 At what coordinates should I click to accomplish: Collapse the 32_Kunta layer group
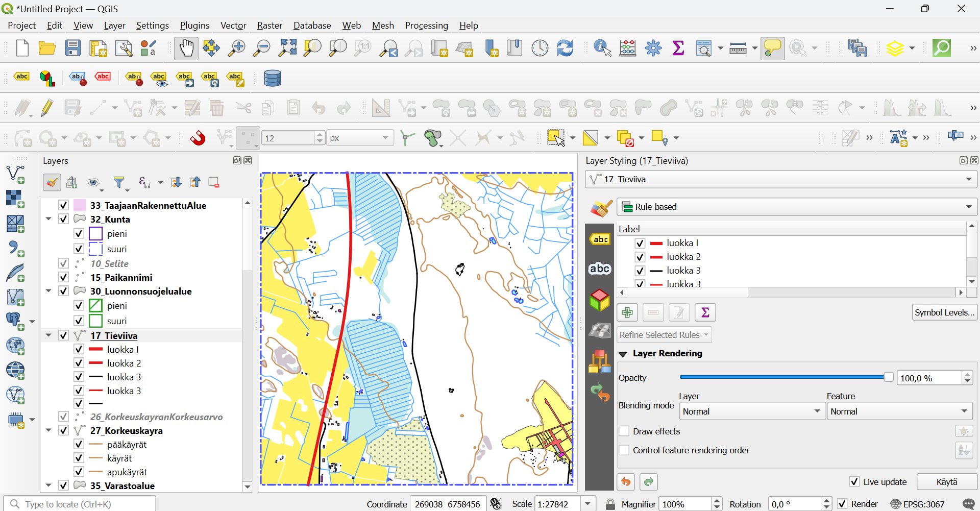[48, 219]
